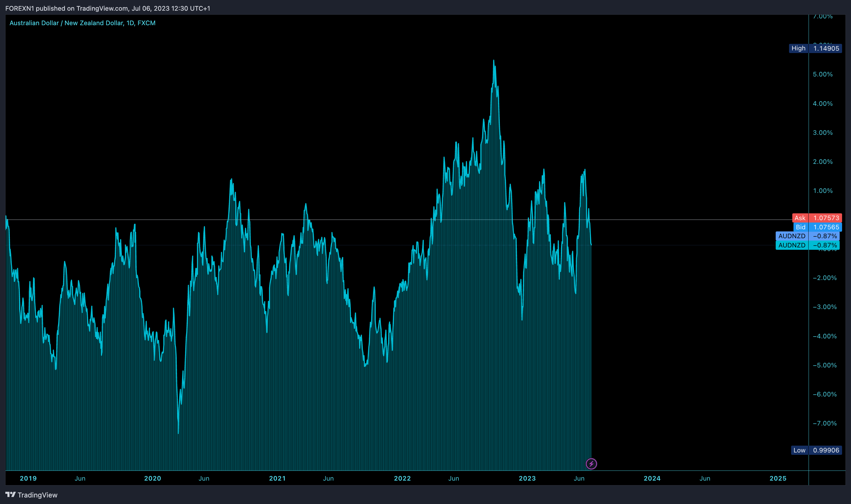This screenshot has height=504, width=851.
Task: Click the 2019 label on time axis
Action: (28, 478)
